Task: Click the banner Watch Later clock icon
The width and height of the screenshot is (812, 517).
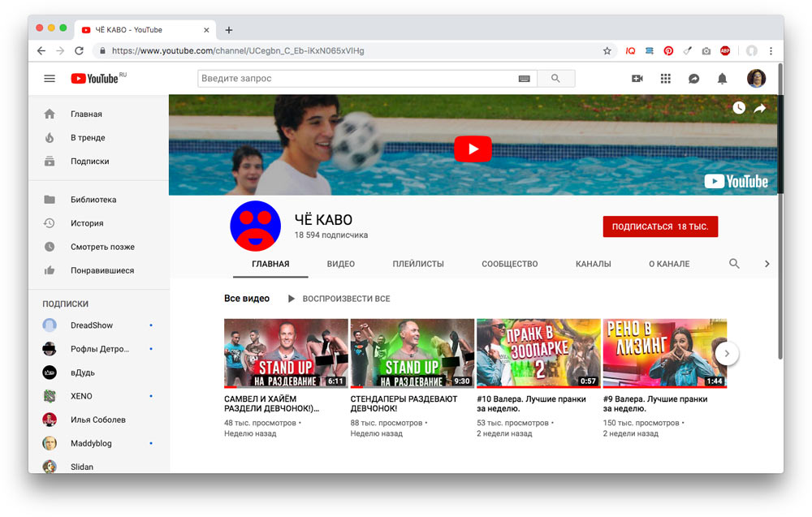Action: 739,108
